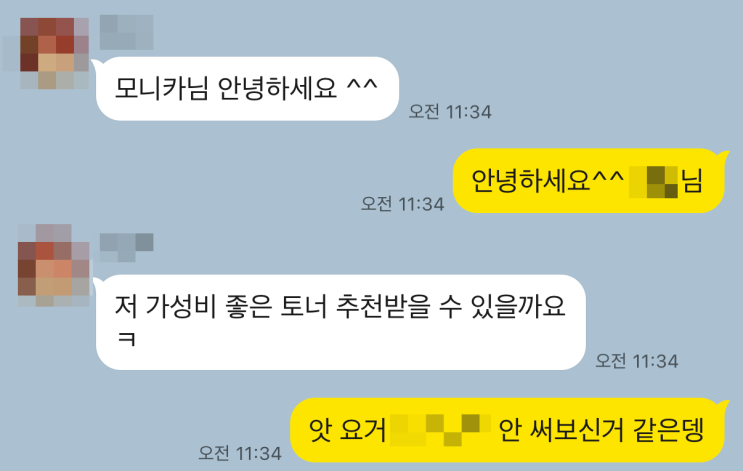
Task: Select the white bubble saying 모니카님 안녕하세요
Action: pyautogui.click(x=247, y=88)
